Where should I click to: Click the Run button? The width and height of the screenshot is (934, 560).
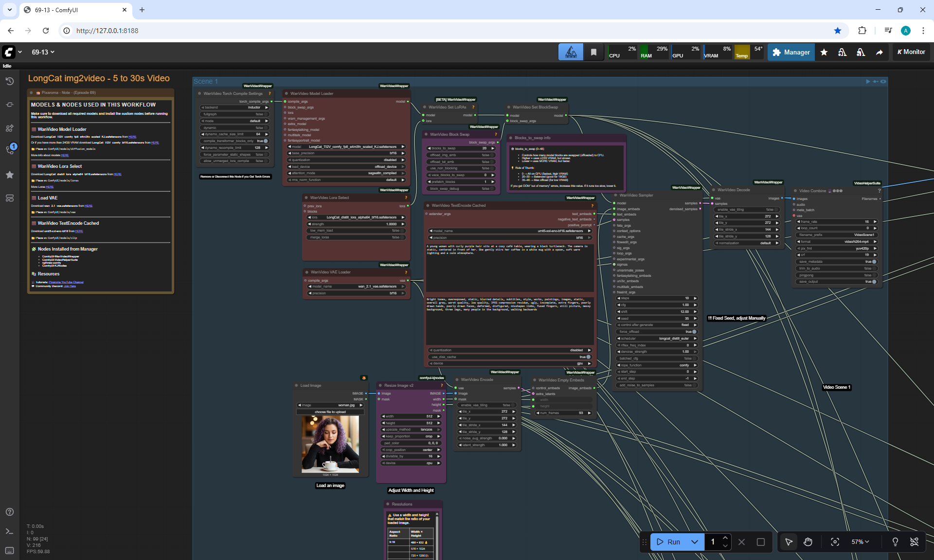coord(668,542)
